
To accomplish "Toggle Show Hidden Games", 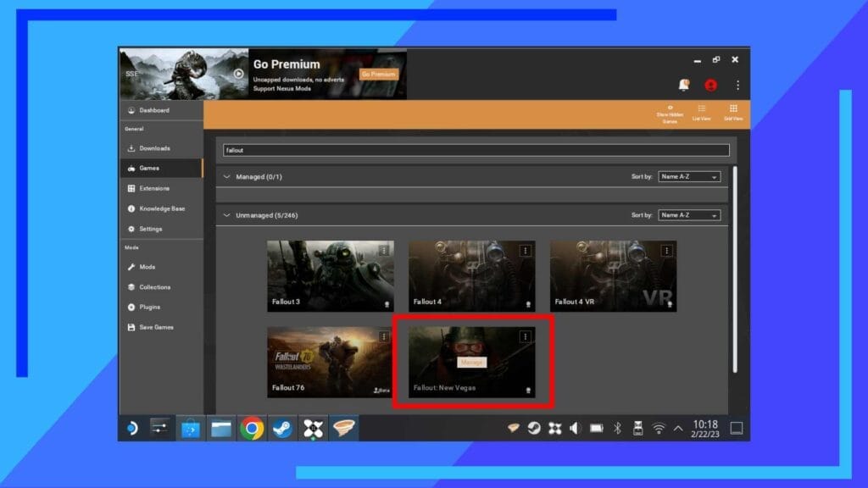I will coord(670,114).
